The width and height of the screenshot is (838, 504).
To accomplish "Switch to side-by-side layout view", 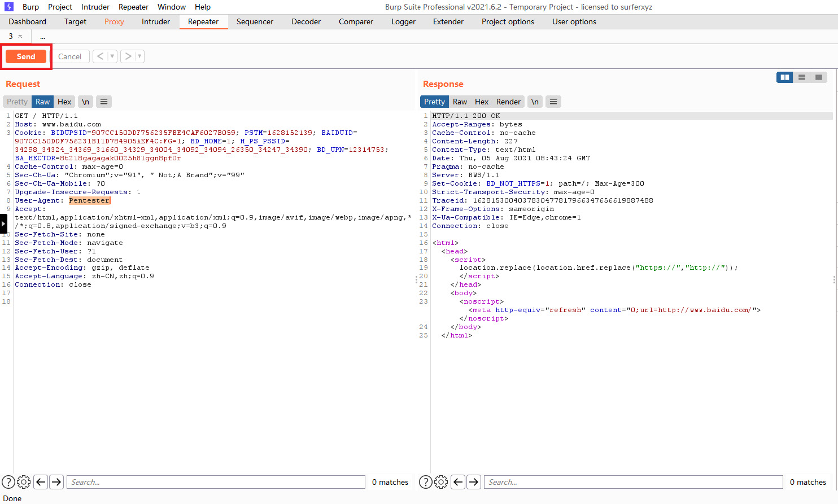I will pyautogui.click(x=784, y=77).
